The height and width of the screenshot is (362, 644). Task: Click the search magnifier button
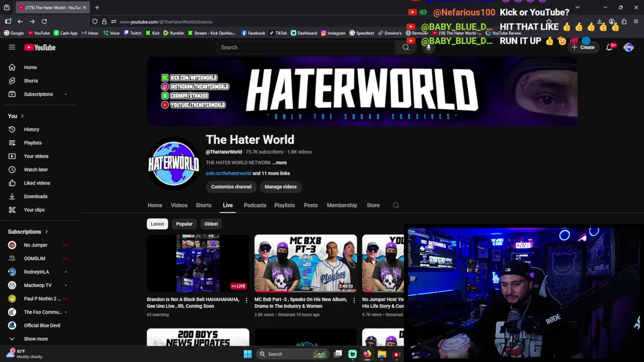point(406,47)
